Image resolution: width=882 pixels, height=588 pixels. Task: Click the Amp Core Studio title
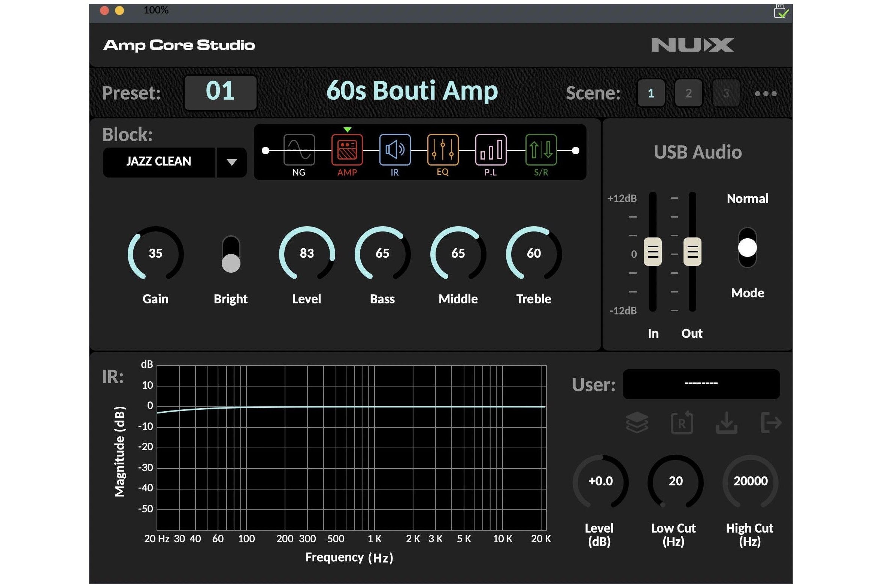coord(179,45)
